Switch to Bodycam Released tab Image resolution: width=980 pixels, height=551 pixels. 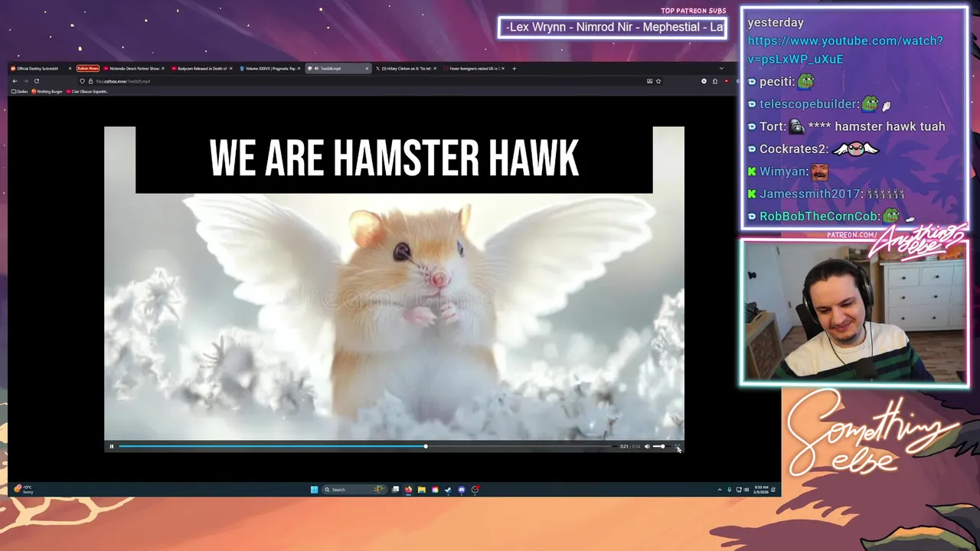tap(201, 68)
